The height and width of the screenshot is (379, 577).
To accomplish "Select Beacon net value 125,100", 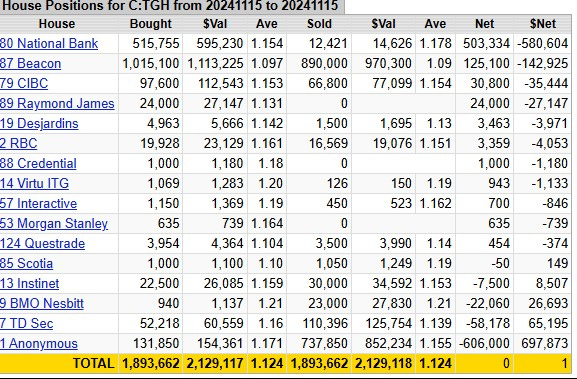I will coord(486,63).
